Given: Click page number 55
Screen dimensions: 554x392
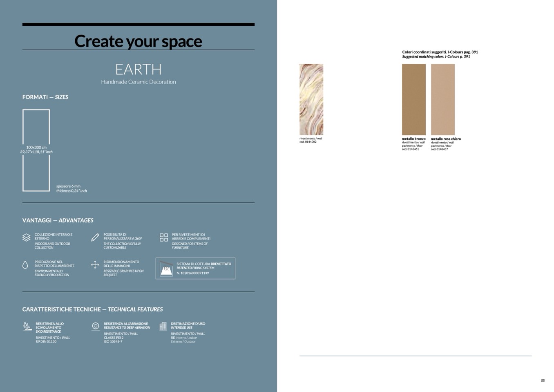Looking at the screenshot, I should [x=543, y=381].
